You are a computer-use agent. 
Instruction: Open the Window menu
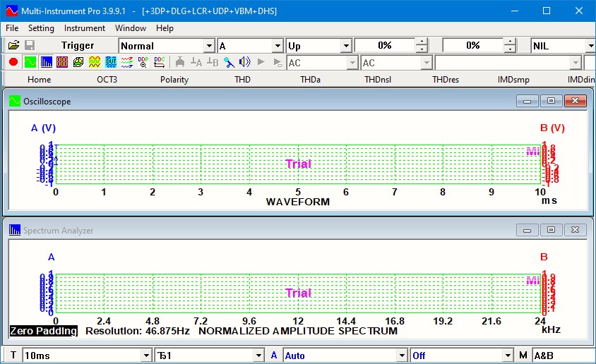pos(131,28)
